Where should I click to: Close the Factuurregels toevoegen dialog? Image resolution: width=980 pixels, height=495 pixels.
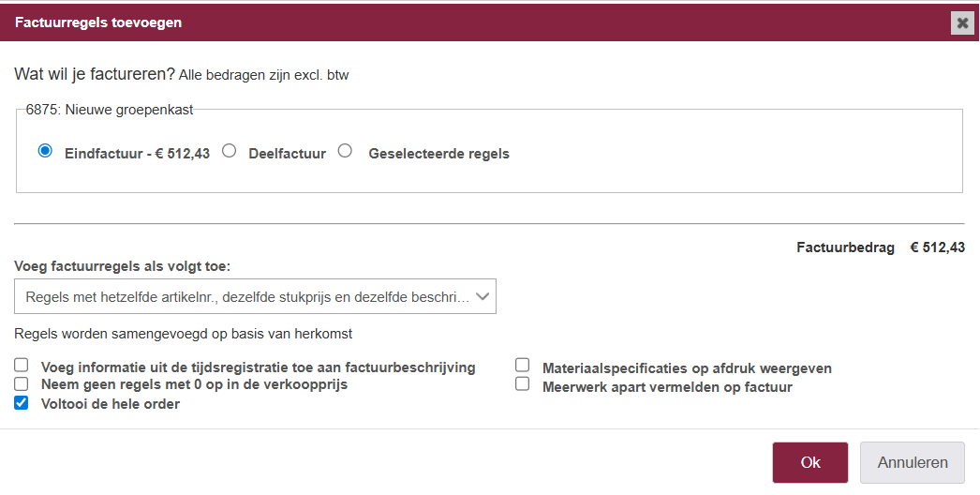pyautogui.click(x=962, y=22)
